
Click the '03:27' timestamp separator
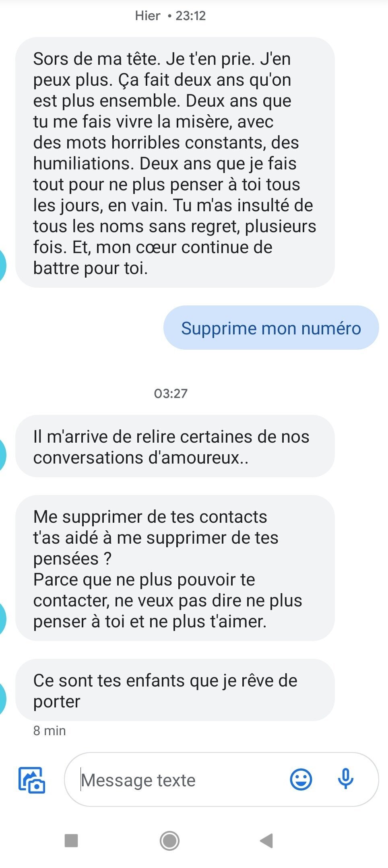click(171, 394)
